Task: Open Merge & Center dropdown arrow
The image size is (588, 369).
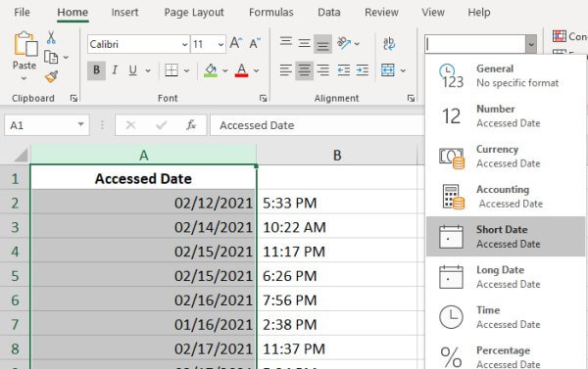Action: tap(403, 70)
